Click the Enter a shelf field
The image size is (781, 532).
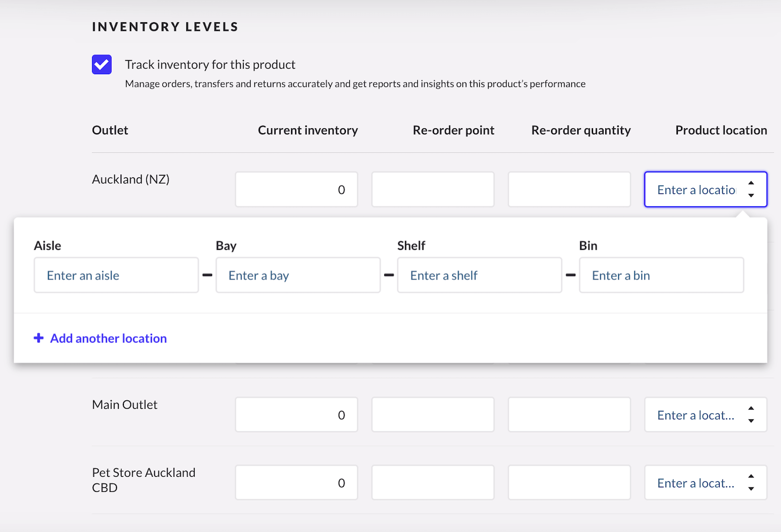coord(479,275)
